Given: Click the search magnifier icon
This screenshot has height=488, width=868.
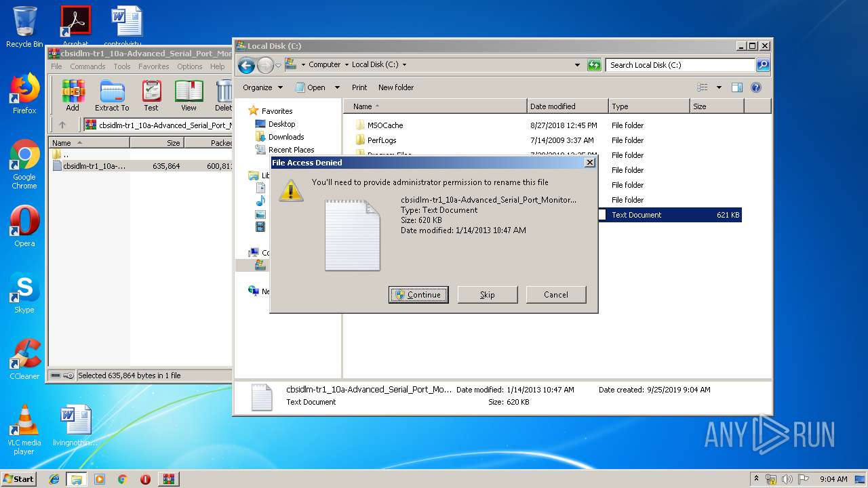Looking at the screenshot, I should (x=763, y=65).
